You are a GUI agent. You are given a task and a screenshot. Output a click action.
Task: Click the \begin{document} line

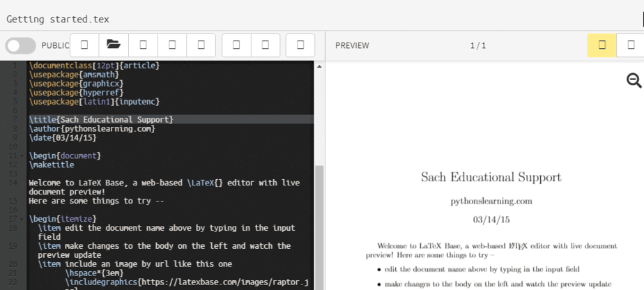pyautogui.click(x=65, y=156)
